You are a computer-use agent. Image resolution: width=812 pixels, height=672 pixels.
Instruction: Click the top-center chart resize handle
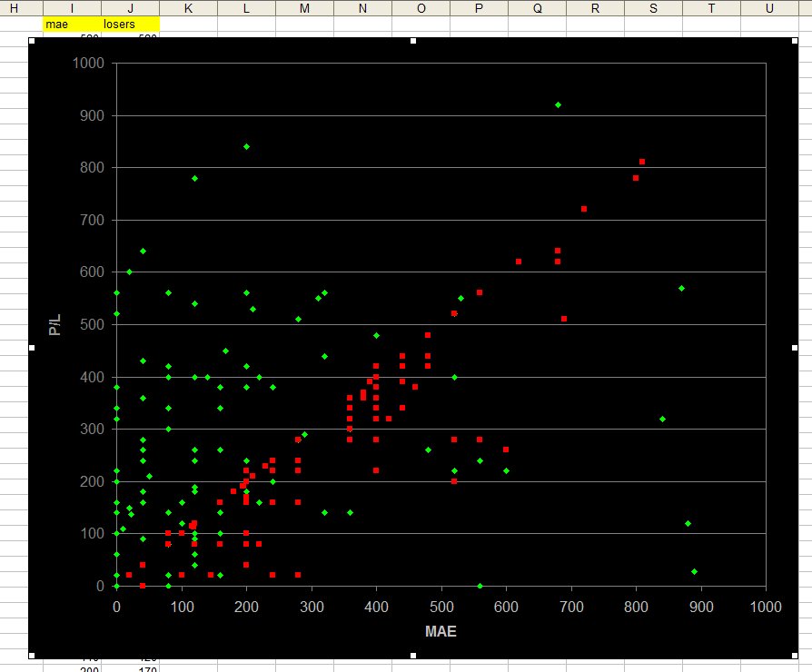click(413, 41)
